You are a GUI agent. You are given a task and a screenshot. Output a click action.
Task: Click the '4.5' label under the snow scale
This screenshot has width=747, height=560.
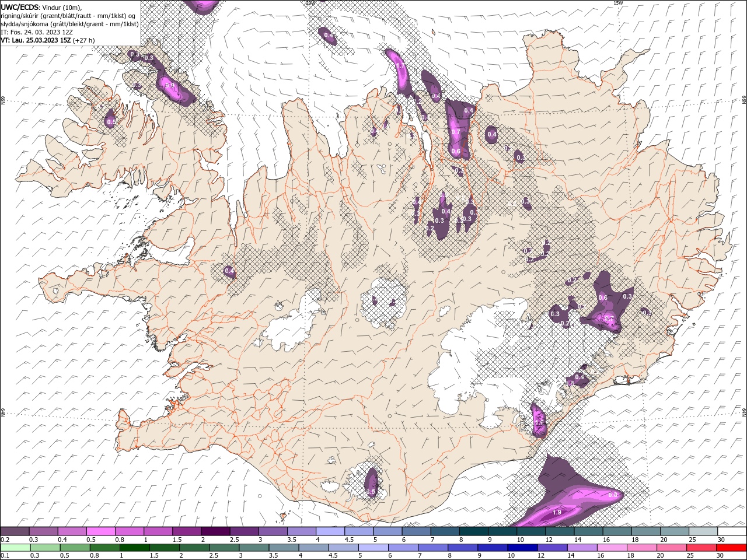click(349, 540)
